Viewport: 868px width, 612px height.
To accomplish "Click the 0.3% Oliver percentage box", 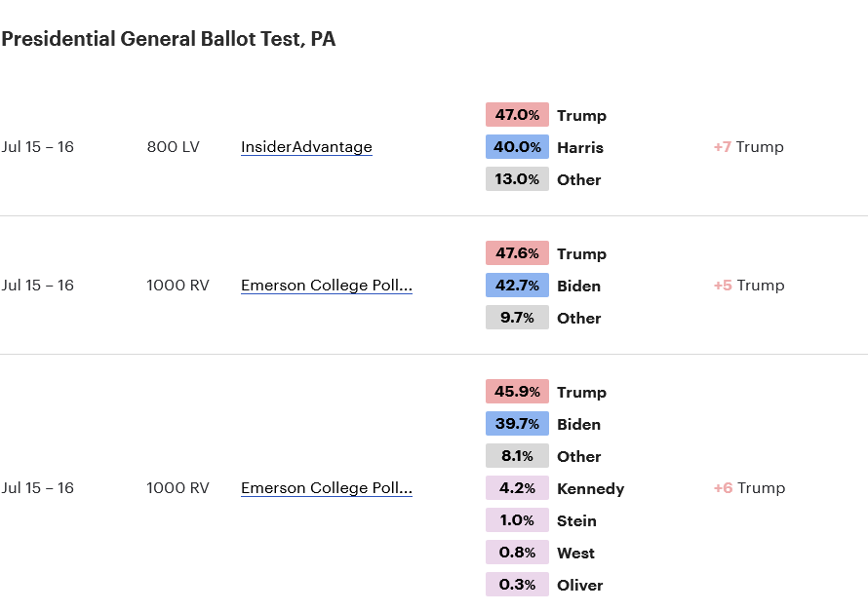I will (x=517, y=584).
